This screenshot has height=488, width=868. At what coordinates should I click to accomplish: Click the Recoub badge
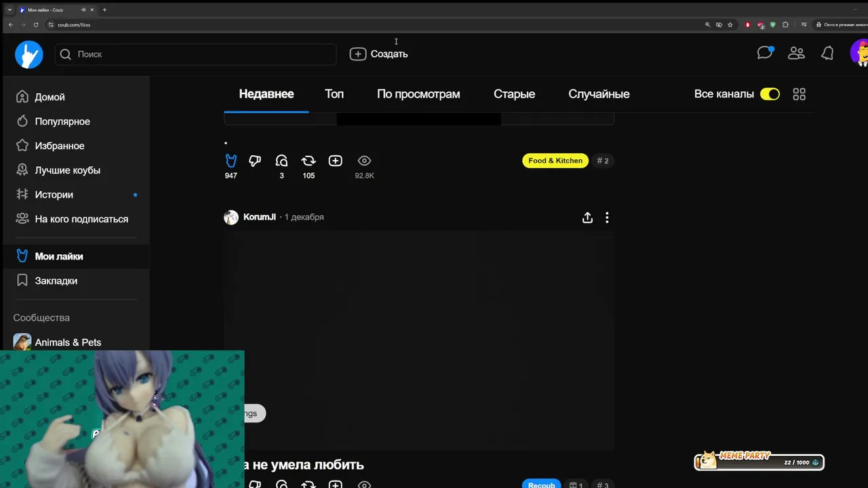[541, 485]
